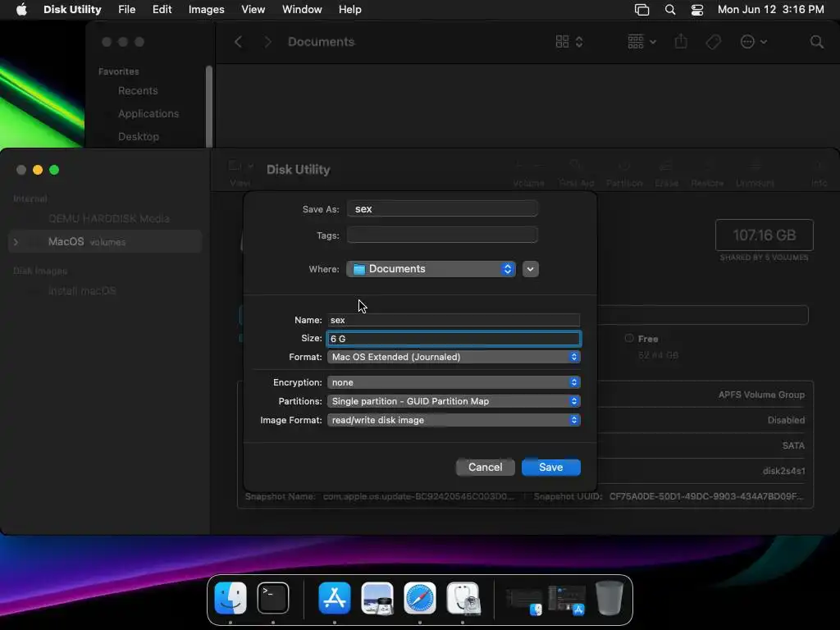Open the Partitions dropdown

(x=454, y=401)
